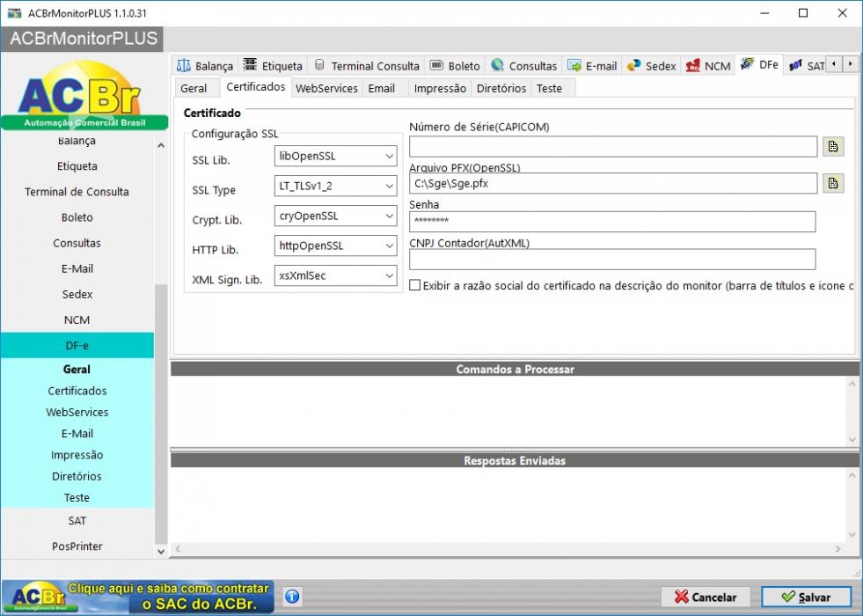Select WebServices under DF-e in sidebar
Screen dimensions: 863x616
77,413
